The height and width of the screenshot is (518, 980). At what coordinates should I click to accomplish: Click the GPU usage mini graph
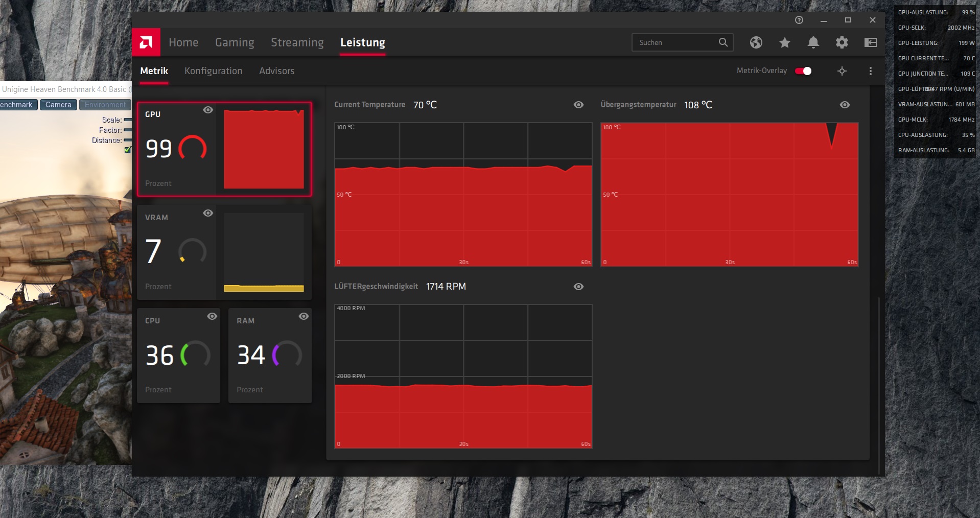pos(264,149)
